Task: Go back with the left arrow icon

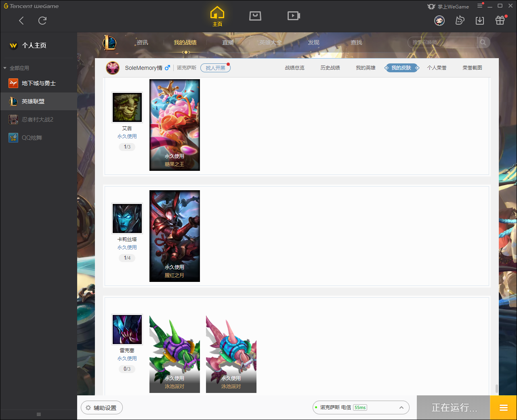Action: tap(21, 21)
